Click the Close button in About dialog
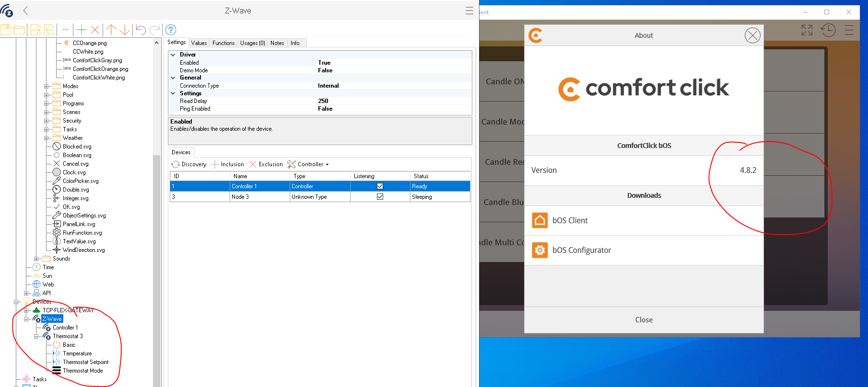Image resolution: width=868 pixels, height=387 pixels. click(644, 320)
